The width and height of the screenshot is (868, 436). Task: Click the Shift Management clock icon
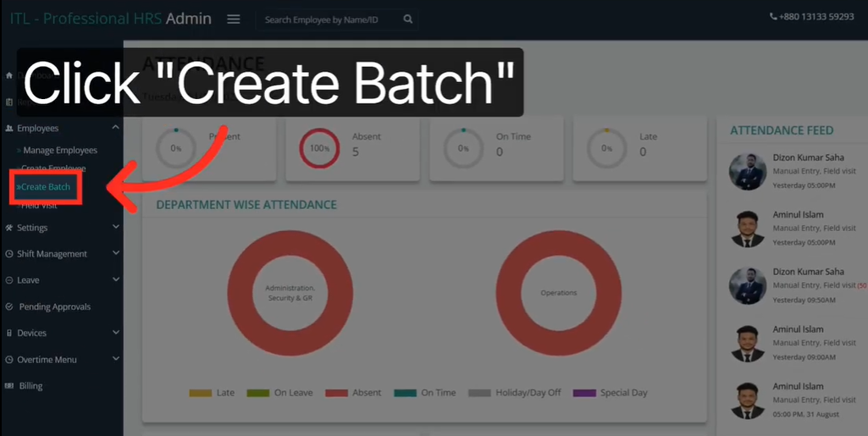click(9, 254)
